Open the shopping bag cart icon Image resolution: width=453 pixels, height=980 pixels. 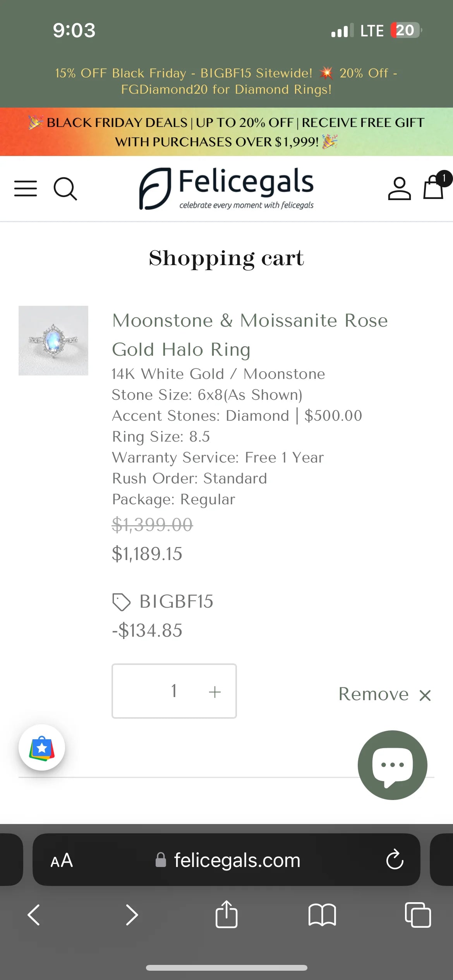click(434, 187)
